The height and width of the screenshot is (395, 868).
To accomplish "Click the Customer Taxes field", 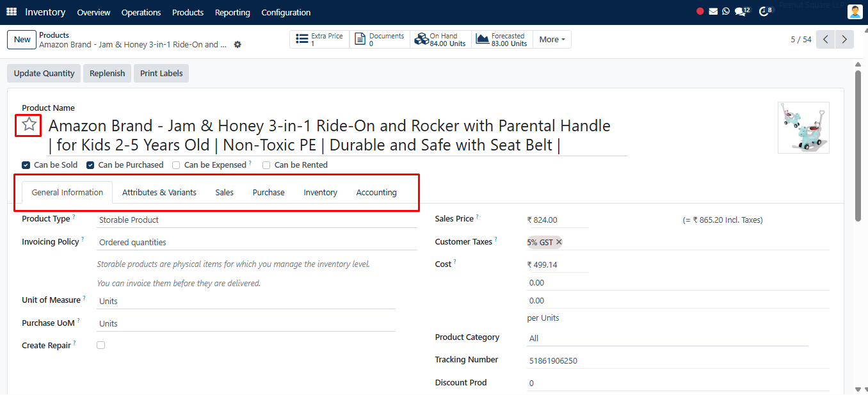I will (678, 242).
